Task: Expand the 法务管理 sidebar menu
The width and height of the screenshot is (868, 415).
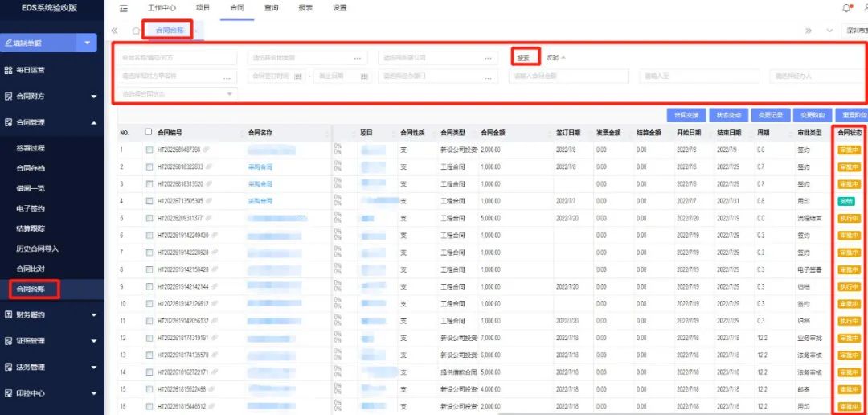Action: click(93, 368)
